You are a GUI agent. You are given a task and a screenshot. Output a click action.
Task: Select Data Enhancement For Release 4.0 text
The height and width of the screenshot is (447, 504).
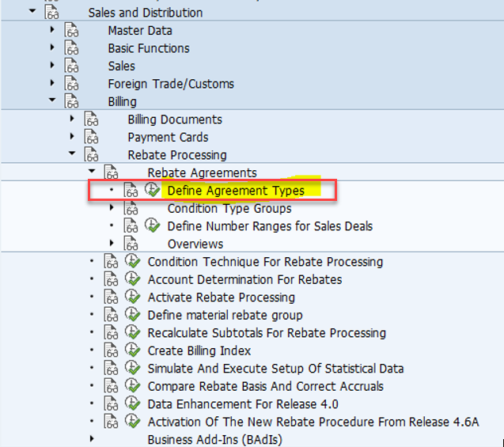[x=243, y=404]
